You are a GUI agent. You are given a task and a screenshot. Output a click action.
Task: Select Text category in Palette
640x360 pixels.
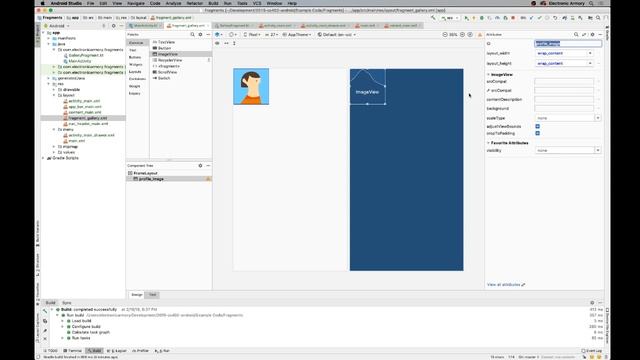coord(133,50)
